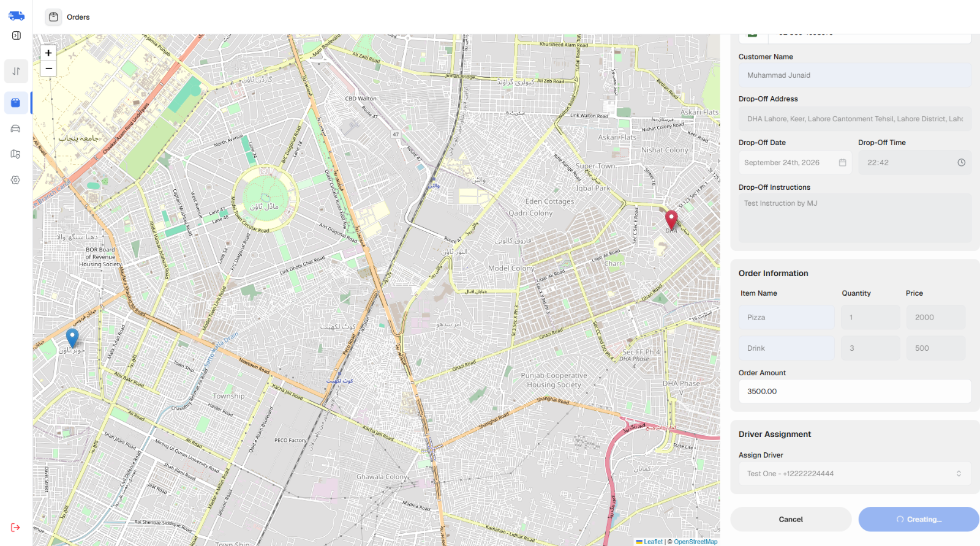Zoom in on the map
Viewport: 980px width, 546px height.
(48, 53)
